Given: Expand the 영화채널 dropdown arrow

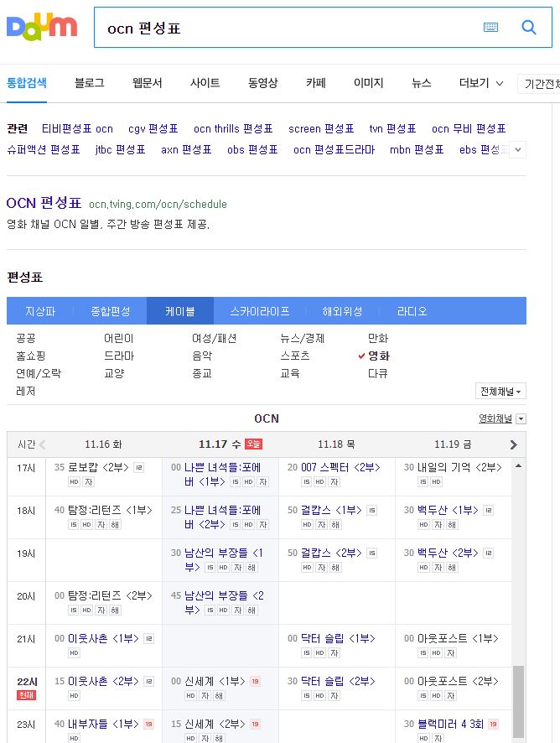Looking at the screenshot, I should 521,419.
